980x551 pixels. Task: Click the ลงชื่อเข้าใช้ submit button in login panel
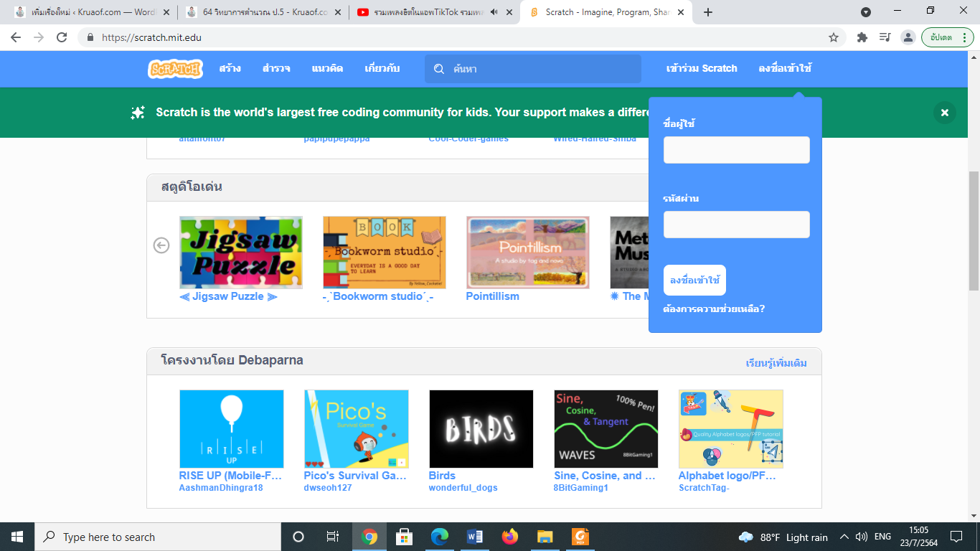pos(694,281)
